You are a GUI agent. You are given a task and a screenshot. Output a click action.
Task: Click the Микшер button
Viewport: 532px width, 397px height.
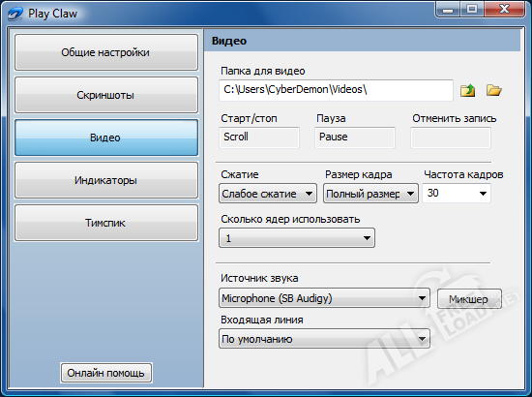[469, 299]
